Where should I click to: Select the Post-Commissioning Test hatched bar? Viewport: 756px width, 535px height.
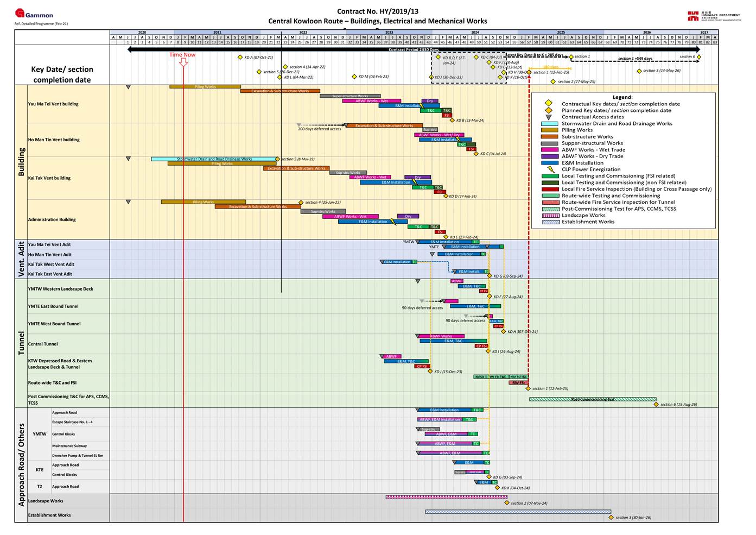click(592, 399)
